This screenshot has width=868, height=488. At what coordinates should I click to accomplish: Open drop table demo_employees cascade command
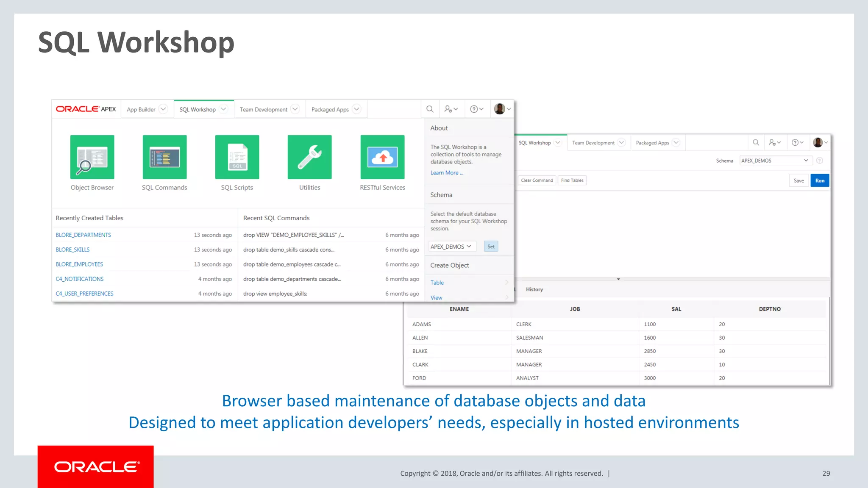click(292, 264)
